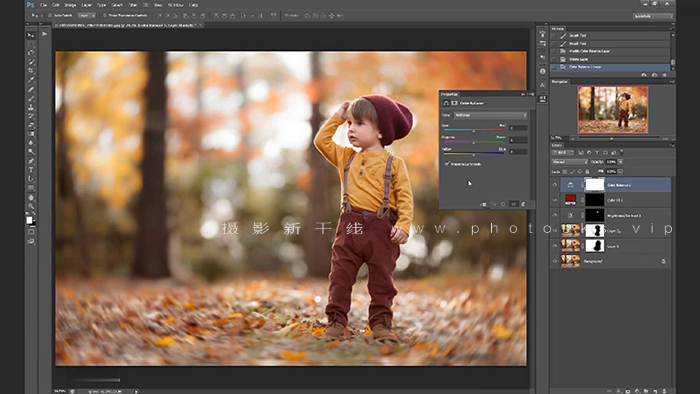Open the Layers panel flyout menu
Screen dimensions: 700x394
(672, 145)
